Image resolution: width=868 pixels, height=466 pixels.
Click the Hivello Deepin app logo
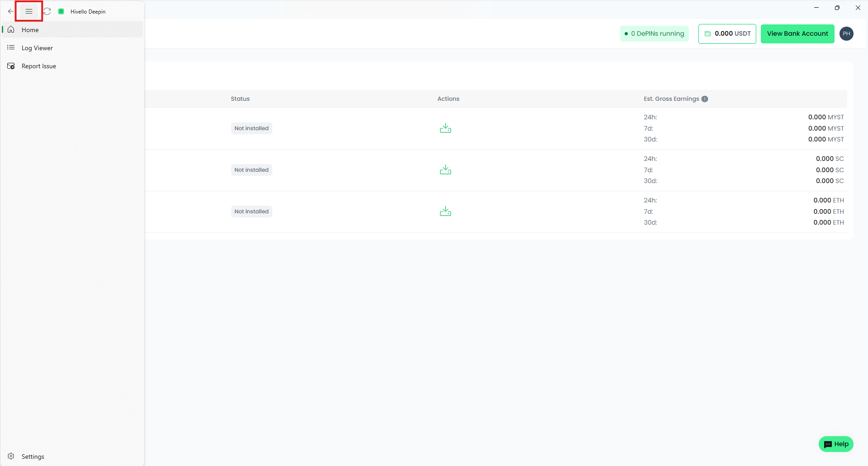[61, 11]
